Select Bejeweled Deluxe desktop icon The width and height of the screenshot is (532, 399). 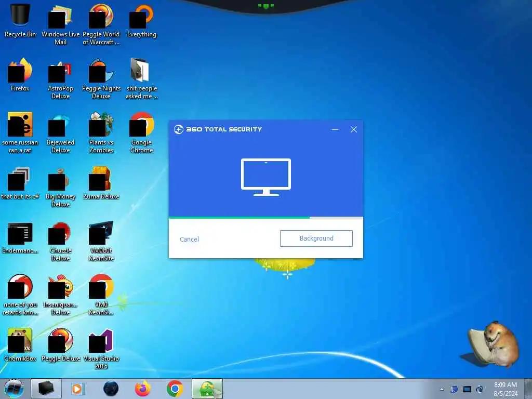point(60,132)
